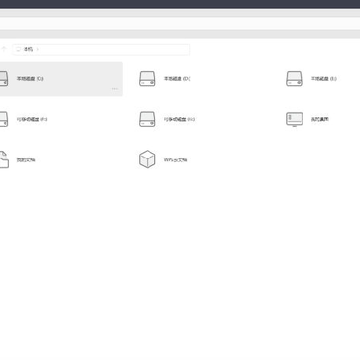Viewport: 360px width, 360px height.
Task: Select the label text of local disk (D:)
Action: coord(177,79)
